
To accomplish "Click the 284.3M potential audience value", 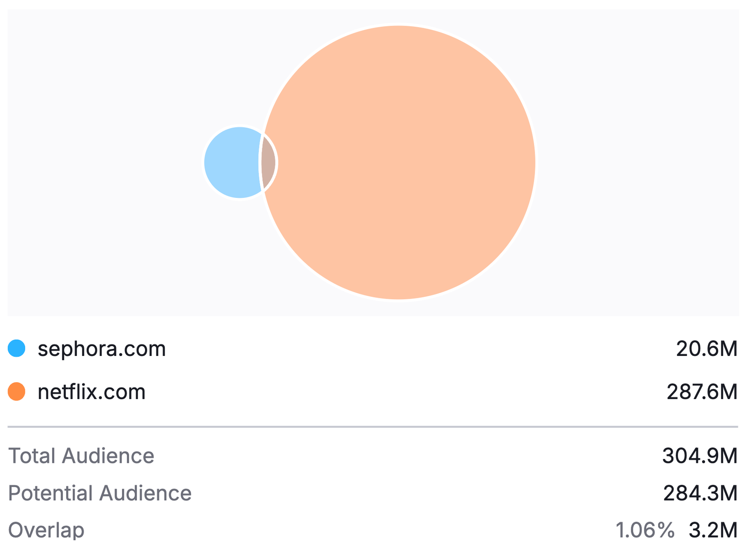I will pyautogui.click(x=700, y=493).
